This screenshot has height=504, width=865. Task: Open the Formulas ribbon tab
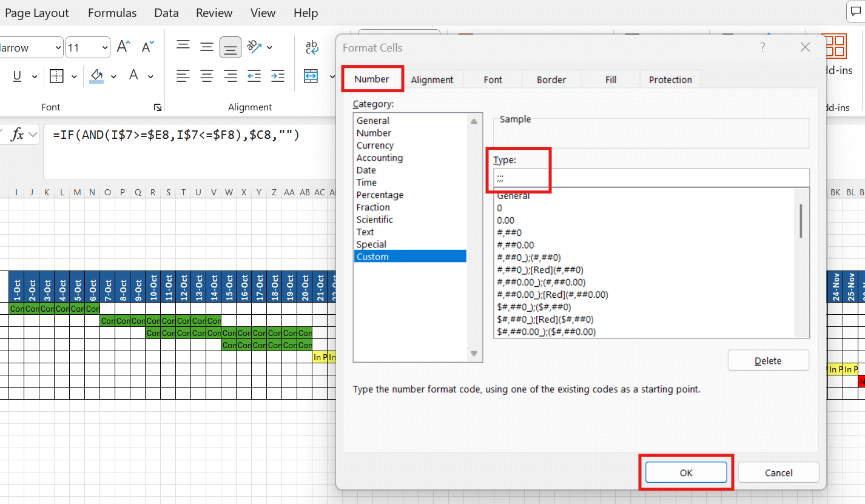point(112,13)
